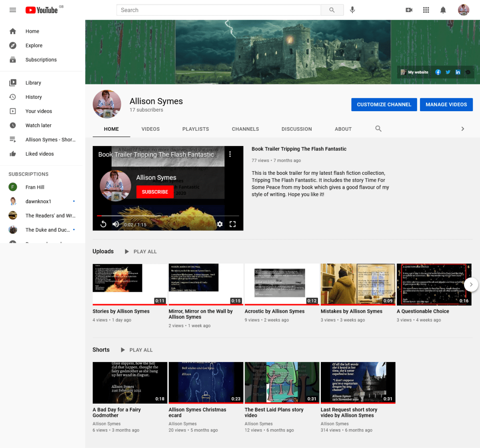Image resolution: width=480 pixels, height=448 pixels.
Task: Open the About tab
Action: (343, 129)
